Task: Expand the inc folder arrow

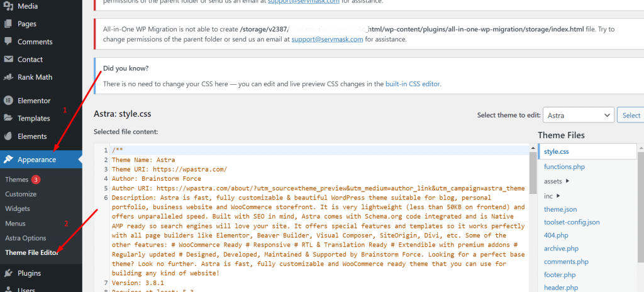Action: 558,196
